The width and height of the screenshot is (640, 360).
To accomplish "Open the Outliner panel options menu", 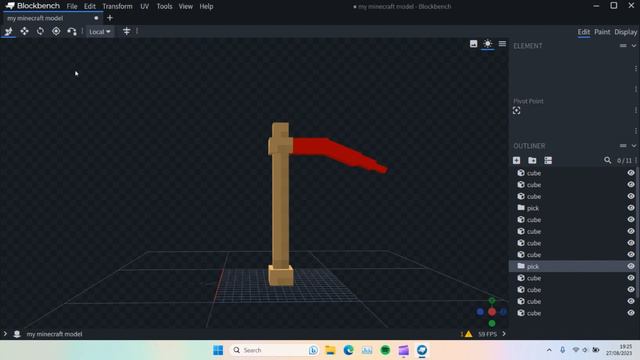I will 623,146.
